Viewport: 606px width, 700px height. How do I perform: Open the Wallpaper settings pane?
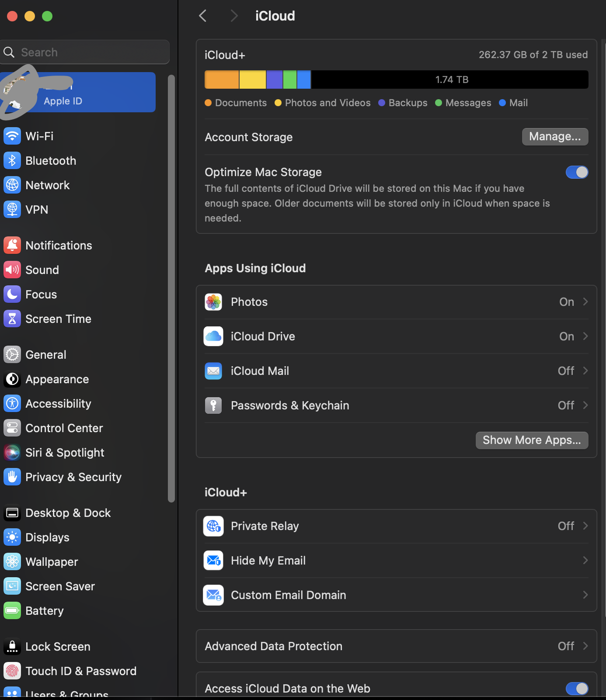tap(78, 561)
